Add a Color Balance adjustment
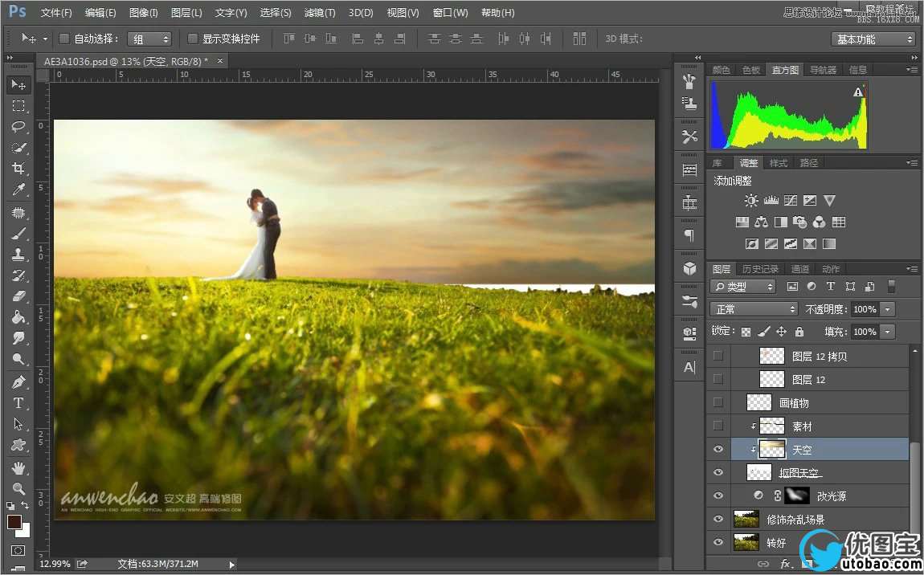 pos(762,222)
